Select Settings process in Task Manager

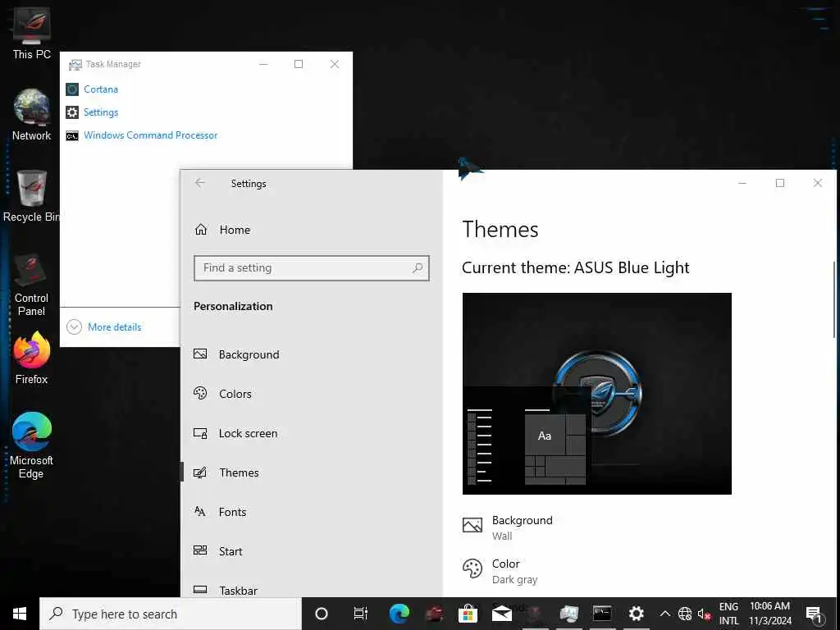click(x=101, y=112)
